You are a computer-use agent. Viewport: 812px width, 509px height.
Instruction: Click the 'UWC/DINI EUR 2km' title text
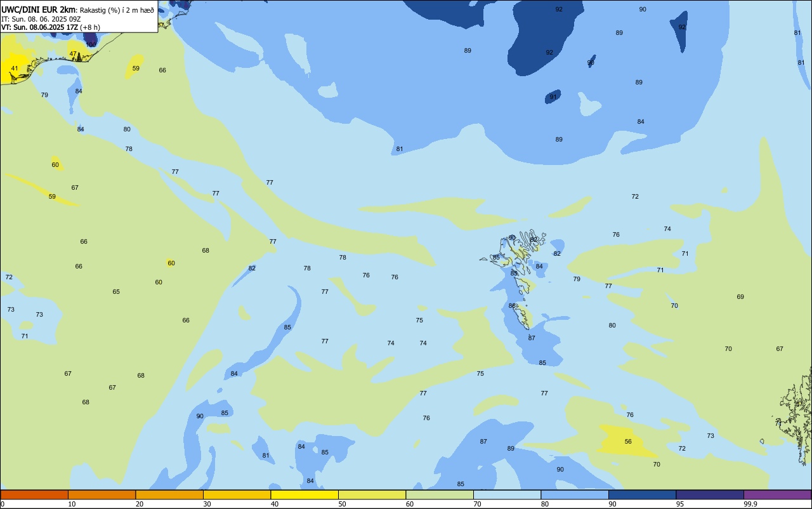(39, 10)
